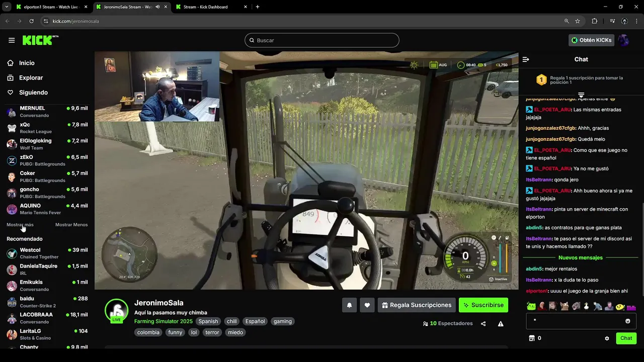The height and width of the screenshot is (362, 644).
Task: Open LACOBRAAA recommended channel
Action: pyautogui.click(x=47, y=318)
